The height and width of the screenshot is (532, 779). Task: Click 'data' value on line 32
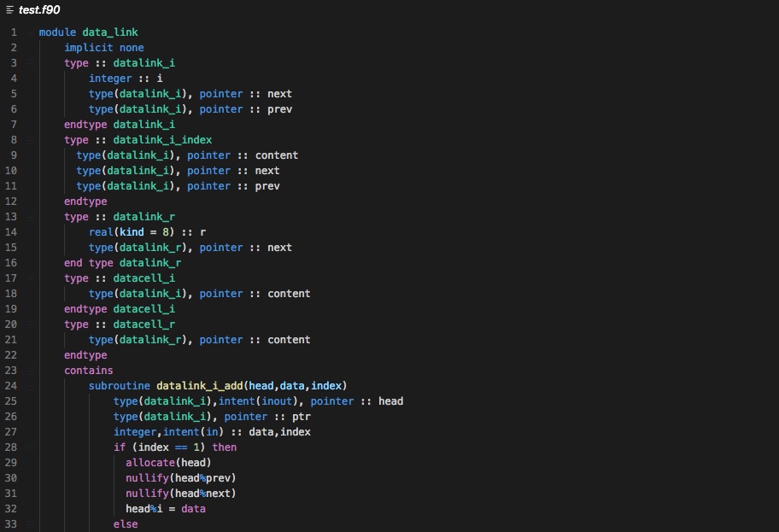193,510
